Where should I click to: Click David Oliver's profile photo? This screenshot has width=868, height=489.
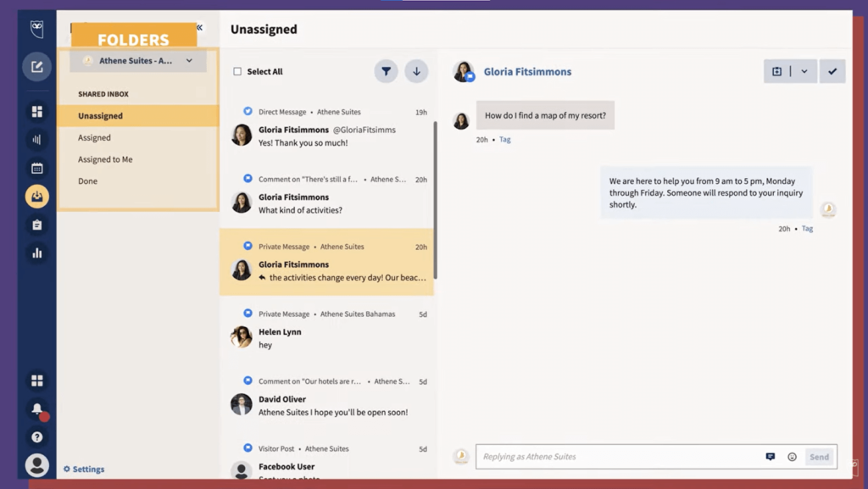click(x=242, y=404)
